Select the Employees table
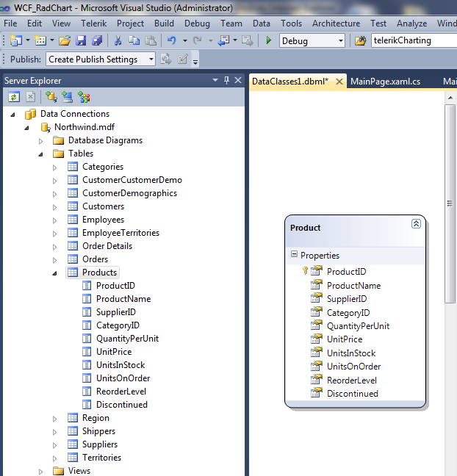Screen dimensions: 457x476 click(103, 220)
